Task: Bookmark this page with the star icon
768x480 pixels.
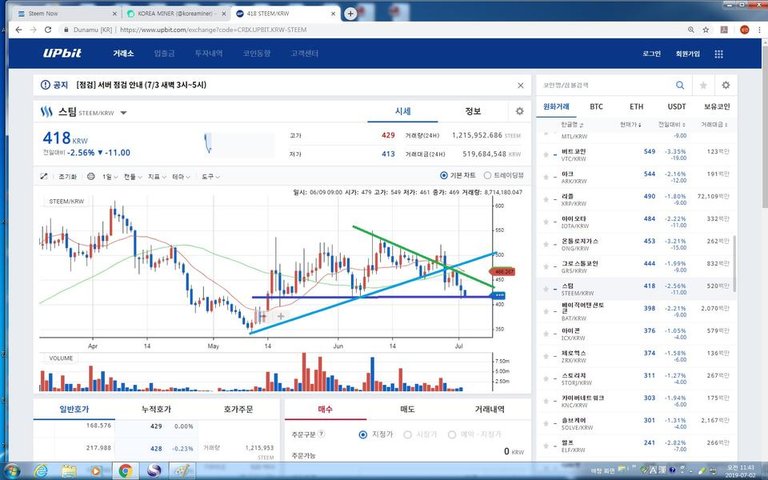Action: 706,30
